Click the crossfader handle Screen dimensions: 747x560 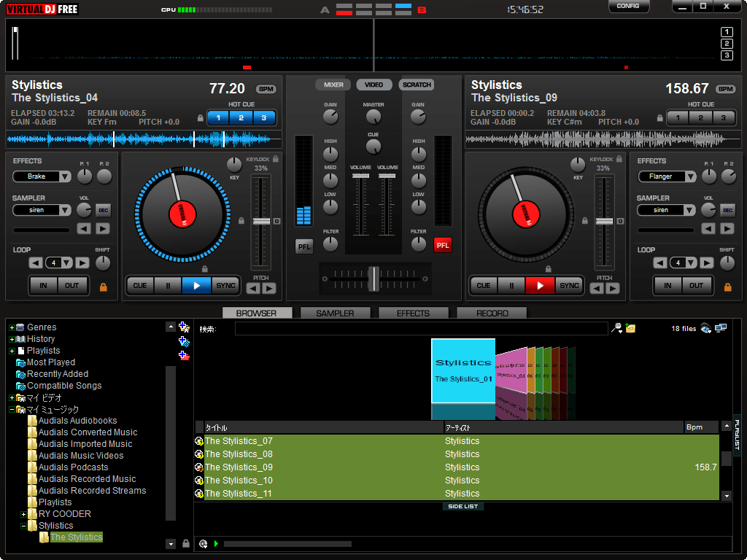[x=374, y=279]
